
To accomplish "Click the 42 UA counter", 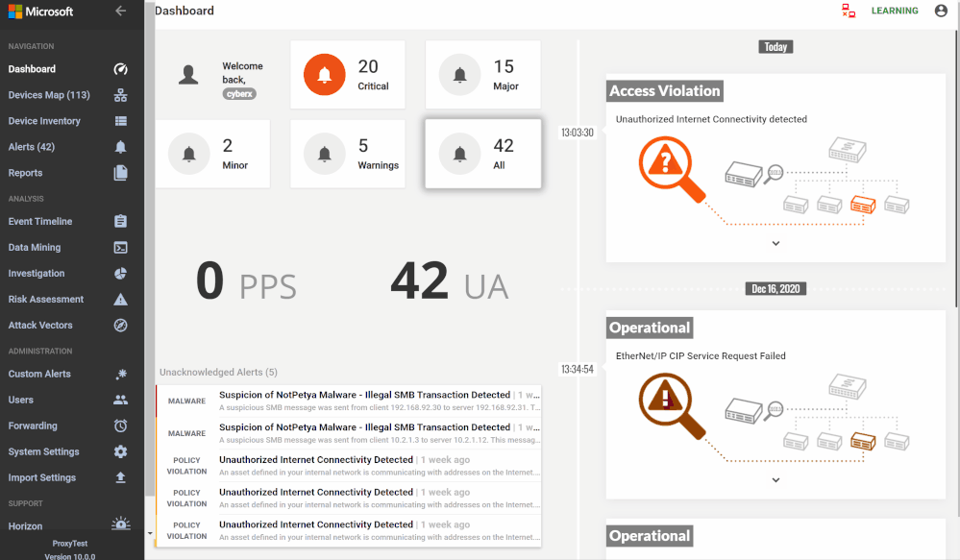I will pyautogui.click(x=450, y=280).
